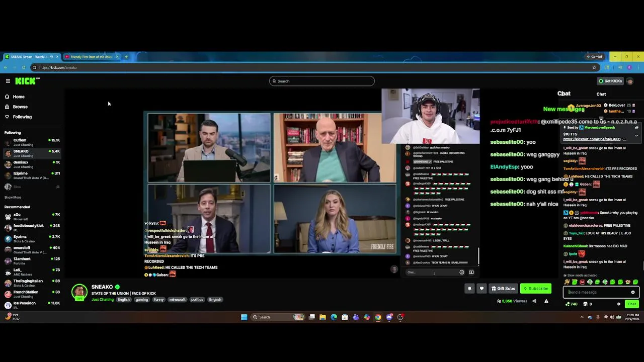The width and height of the screenshot is (644, 362).
Task: Click the green Chat send button
Action: tap(632, 304)
